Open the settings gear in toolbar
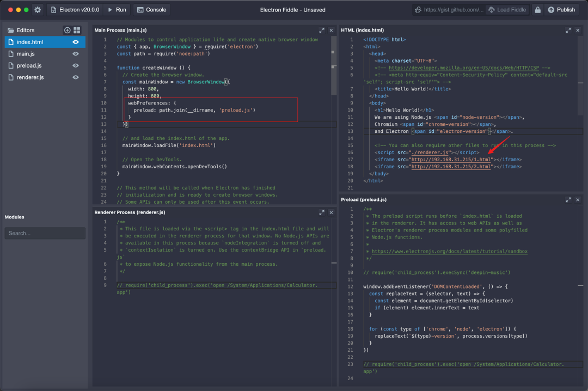Screen dimensions: 588x391 click(38, 10)
